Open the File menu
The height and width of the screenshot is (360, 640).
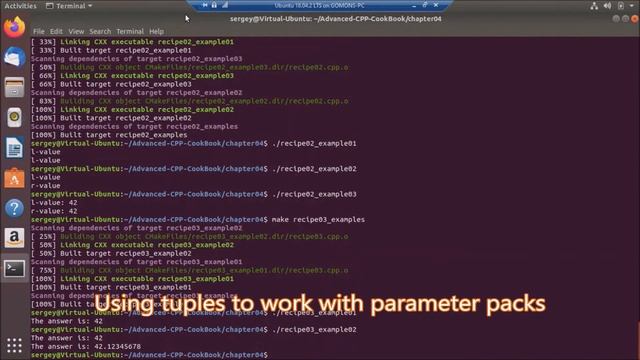[39, 31]
